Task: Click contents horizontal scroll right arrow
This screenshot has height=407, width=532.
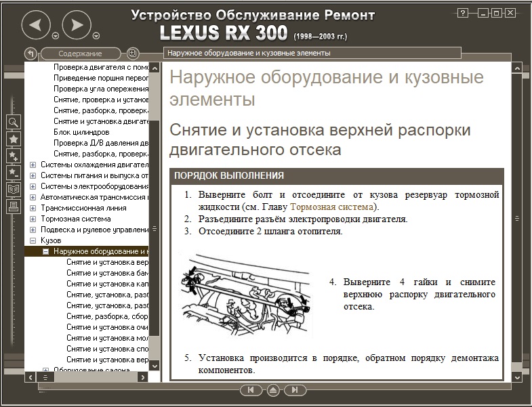Action: point(143,377)
